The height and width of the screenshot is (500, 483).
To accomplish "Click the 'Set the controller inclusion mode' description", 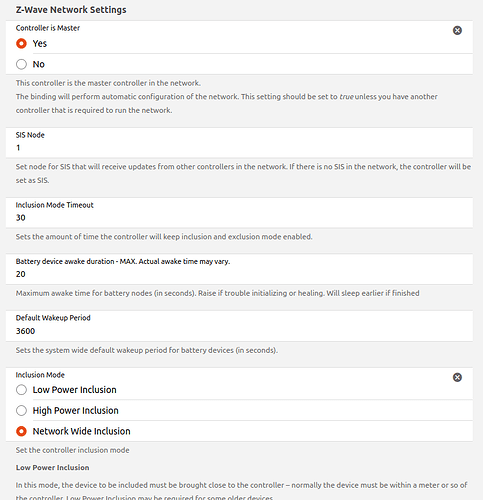I will [72, 450].
